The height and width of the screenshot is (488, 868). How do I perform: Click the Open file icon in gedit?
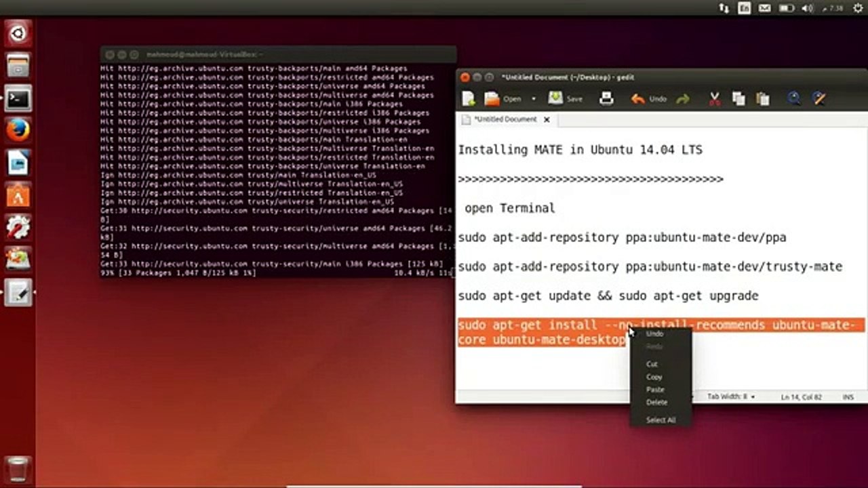[492, 99]
